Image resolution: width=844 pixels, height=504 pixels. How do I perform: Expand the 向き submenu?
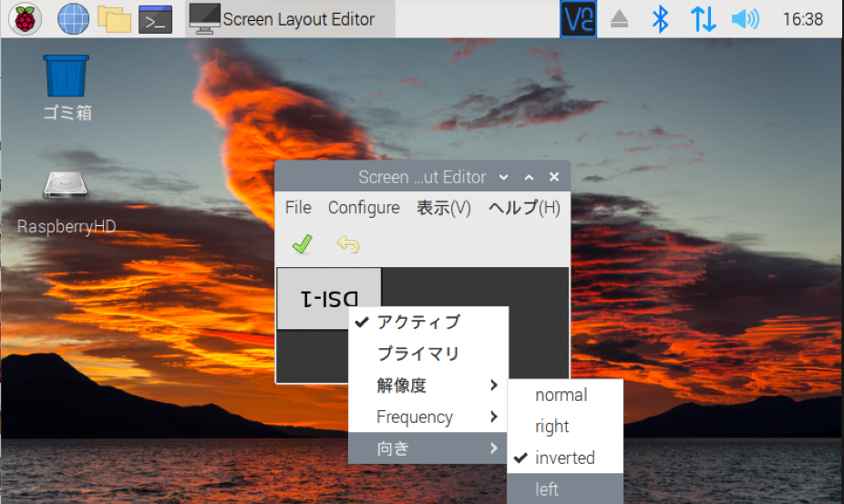(x=428, y=448)
